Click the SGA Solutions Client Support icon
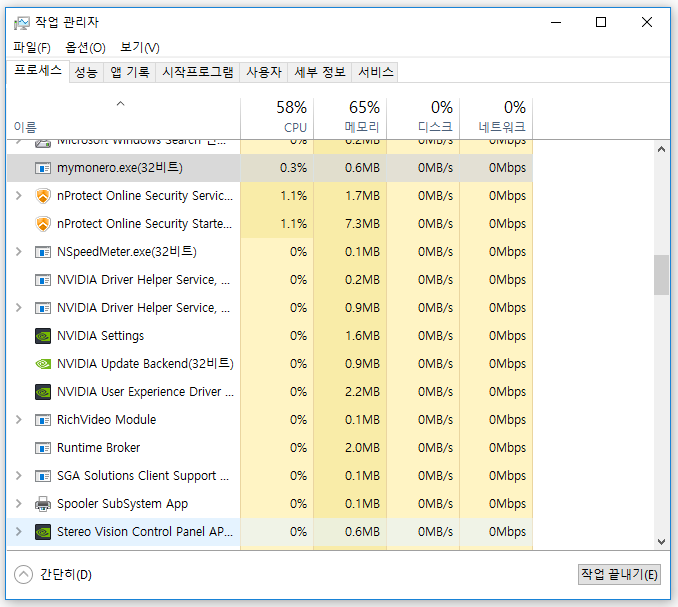The width and height of the screenshot is (678, 607). pos(43,476)
